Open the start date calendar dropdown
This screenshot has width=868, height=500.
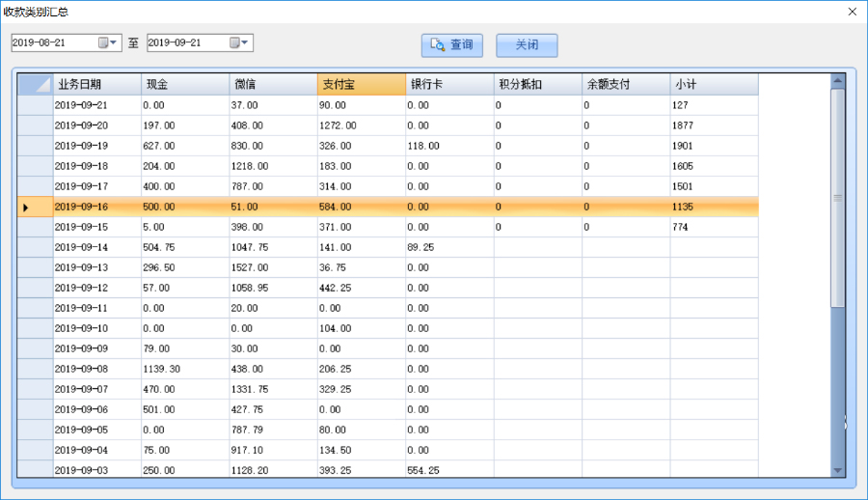[x=108, y=42]
